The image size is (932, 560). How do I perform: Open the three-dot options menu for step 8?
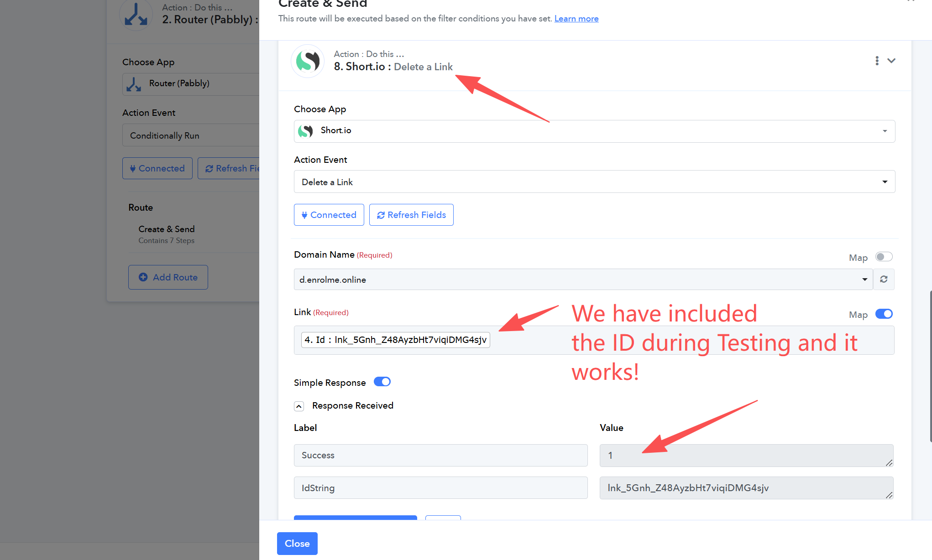(877, 61)
